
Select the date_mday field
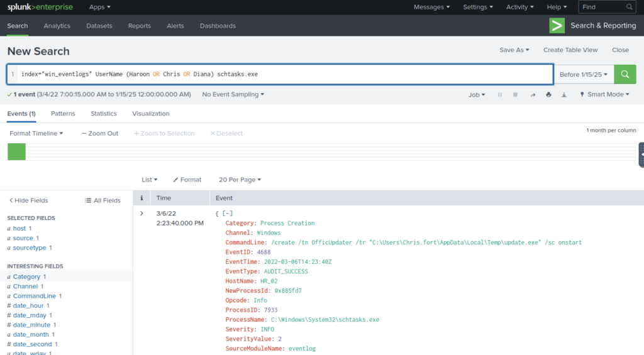pos(29,315)
